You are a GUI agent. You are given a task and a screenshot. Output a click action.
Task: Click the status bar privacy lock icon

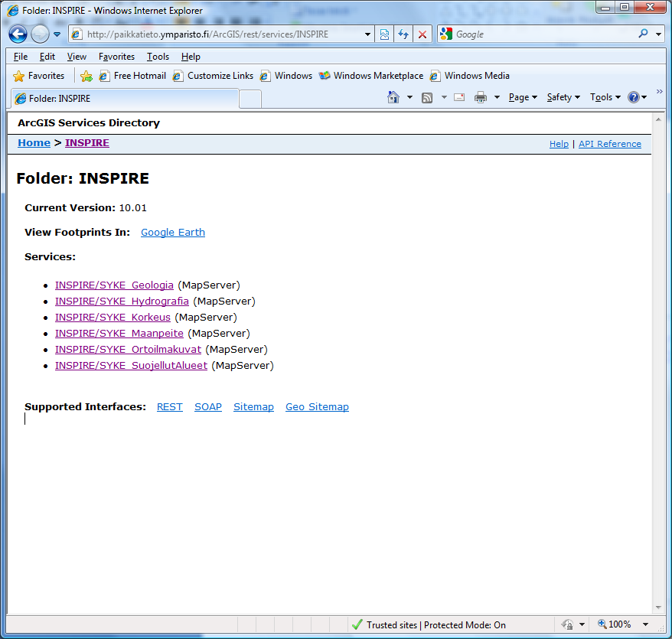pyautogui.click(x=567, y=625)
